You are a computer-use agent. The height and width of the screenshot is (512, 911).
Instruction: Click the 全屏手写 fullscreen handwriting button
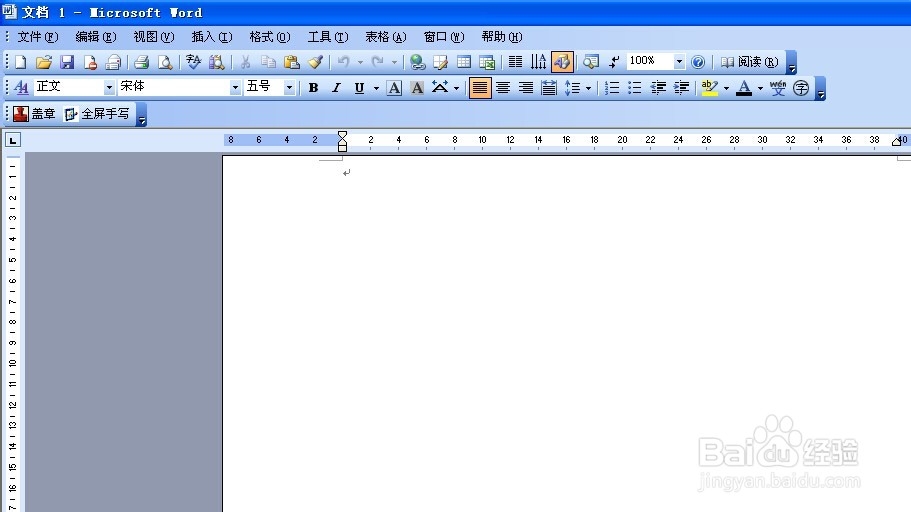(97, 113)
